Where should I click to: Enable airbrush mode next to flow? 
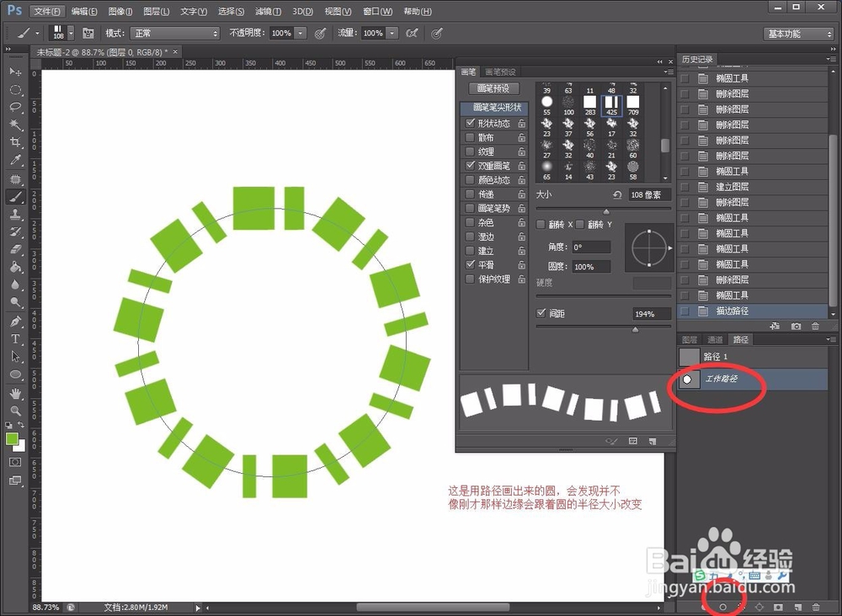tap(412, 34)
